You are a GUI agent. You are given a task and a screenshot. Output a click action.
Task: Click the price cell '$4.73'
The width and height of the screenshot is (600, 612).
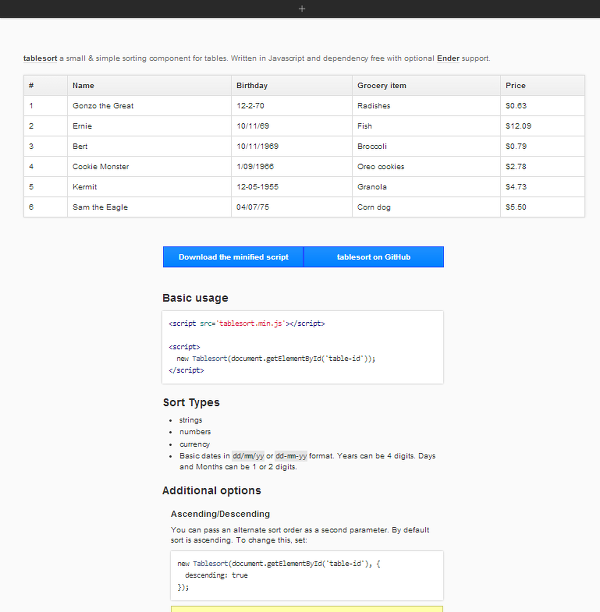click(x=543, y=187)
